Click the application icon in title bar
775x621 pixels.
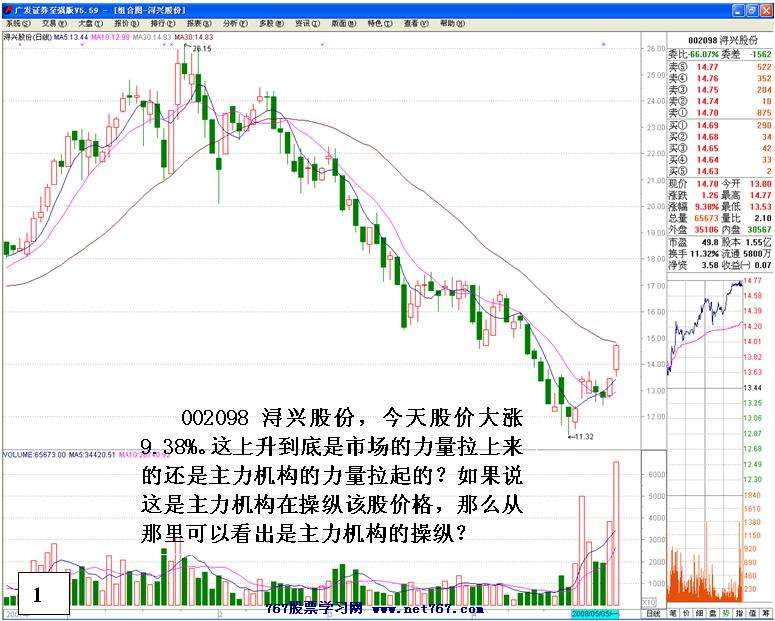pos(7,8)
